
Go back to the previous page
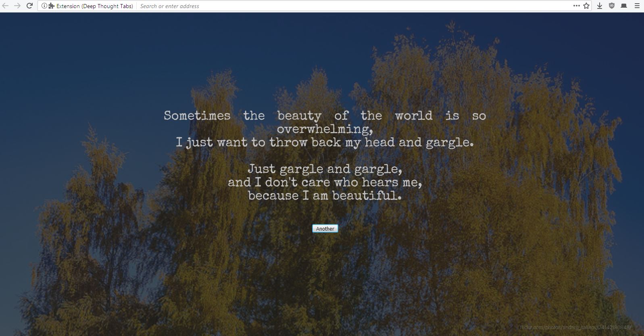(x=6, y=6)
